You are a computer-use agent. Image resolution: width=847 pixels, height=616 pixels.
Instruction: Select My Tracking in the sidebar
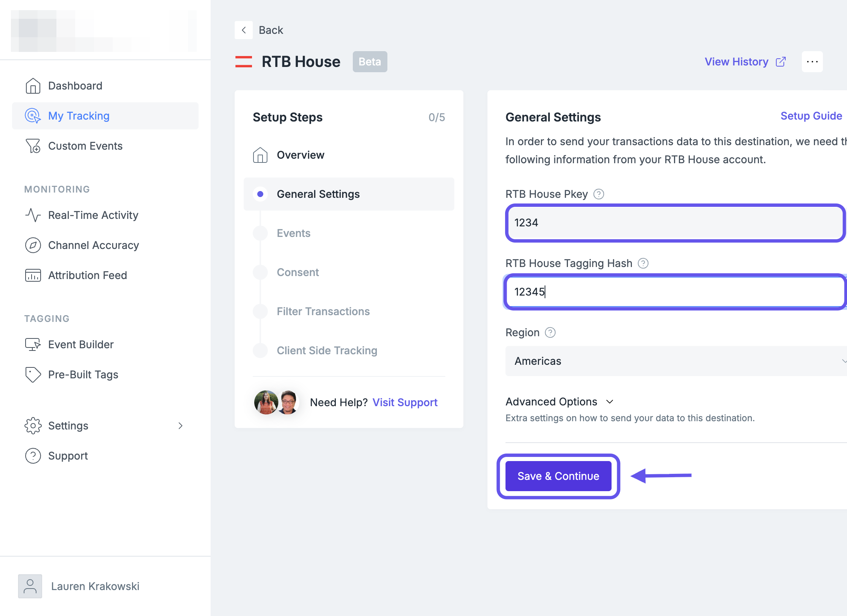click(x=105, y=116)
